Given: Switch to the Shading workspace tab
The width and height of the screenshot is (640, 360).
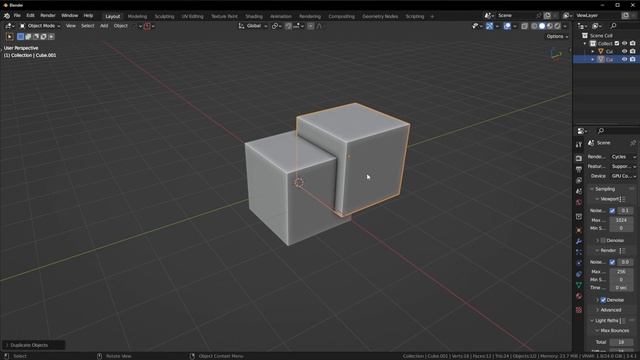Looking at the screenshot, I should (254, 16).
